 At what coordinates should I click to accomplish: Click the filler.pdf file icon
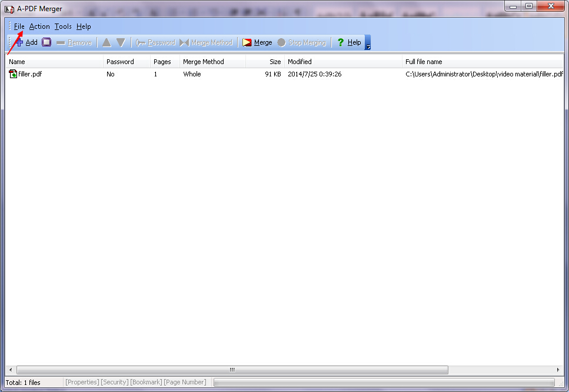[x=13, y=74]
